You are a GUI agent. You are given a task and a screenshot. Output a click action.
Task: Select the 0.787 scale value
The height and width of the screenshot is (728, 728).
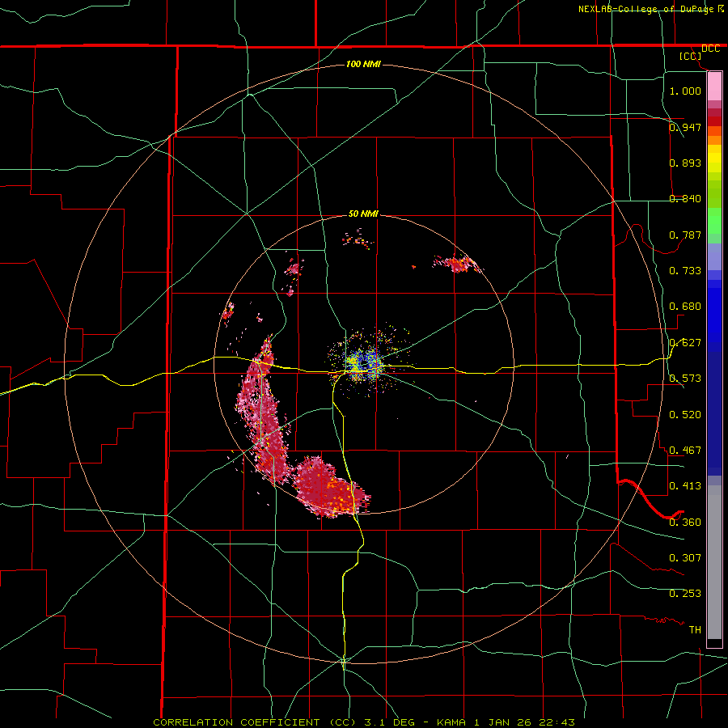685,235
